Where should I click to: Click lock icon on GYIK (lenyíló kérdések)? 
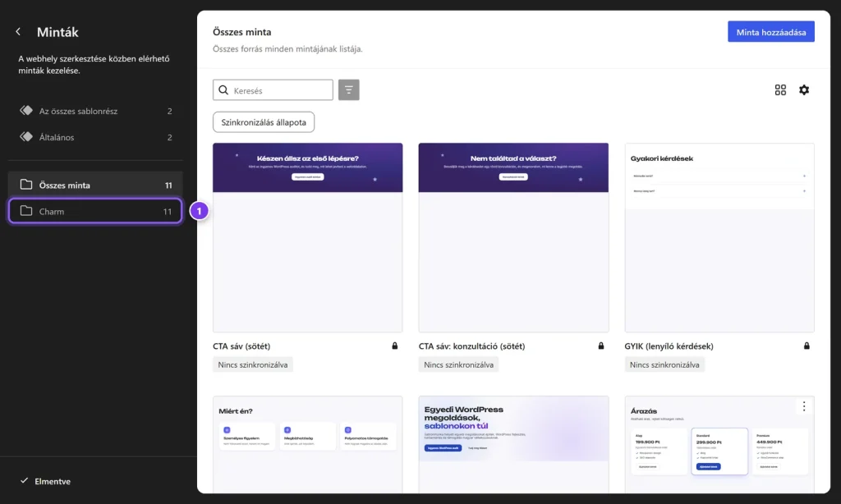click(807, 346)
